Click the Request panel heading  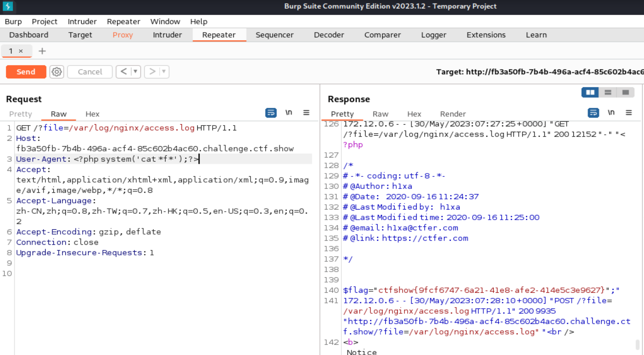tap(24, 99)
